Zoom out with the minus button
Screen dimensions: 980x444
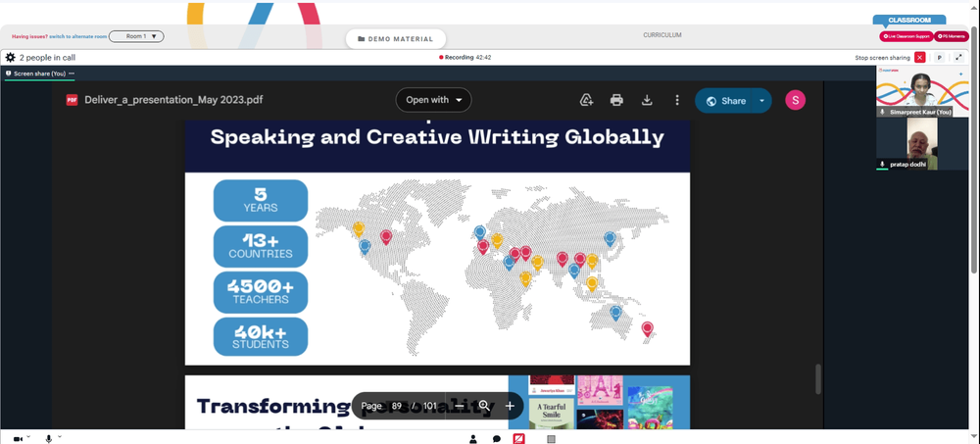460,406
